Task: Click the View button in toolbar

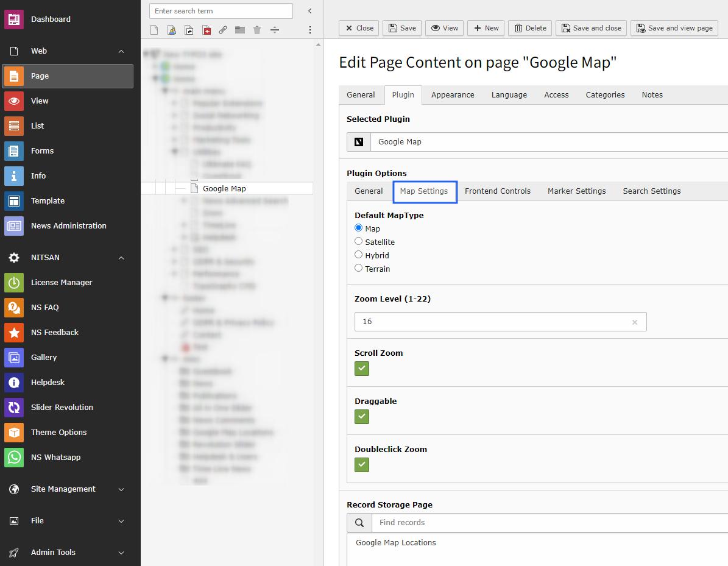Action: click(x=444, y=28)
